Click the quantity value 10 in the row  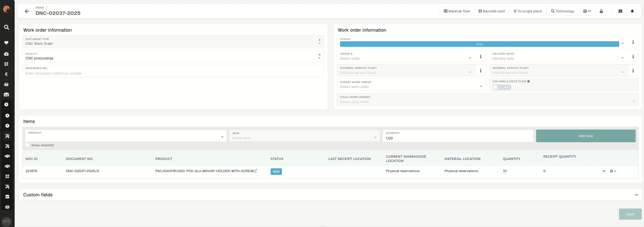505,171
